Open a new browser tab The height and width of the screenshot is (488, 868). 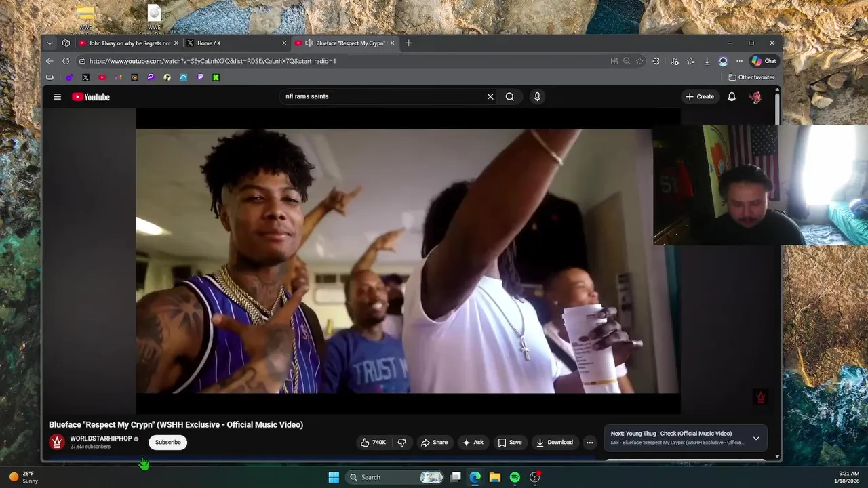[x=408, y=43]
